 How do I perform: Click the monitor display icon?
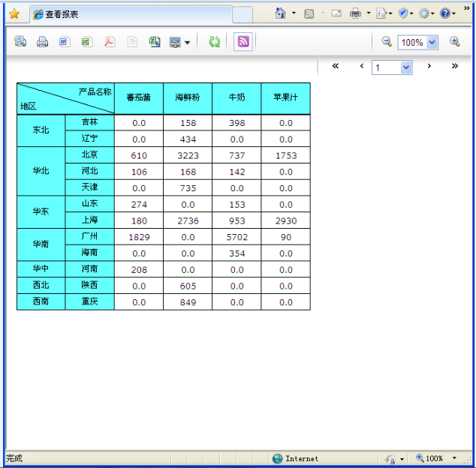(175, 42)
